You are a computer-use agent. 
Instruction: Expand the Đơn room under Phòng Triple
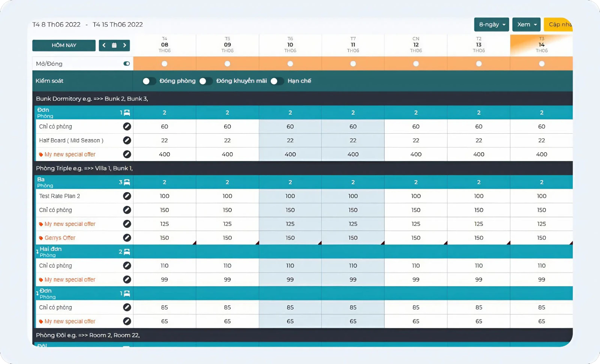point(37,294)
